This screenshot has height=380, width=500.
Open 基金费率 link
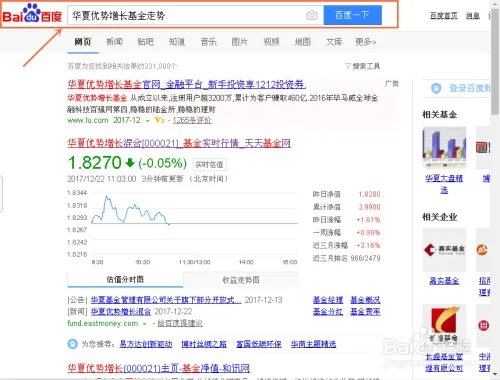coord(365,312)
